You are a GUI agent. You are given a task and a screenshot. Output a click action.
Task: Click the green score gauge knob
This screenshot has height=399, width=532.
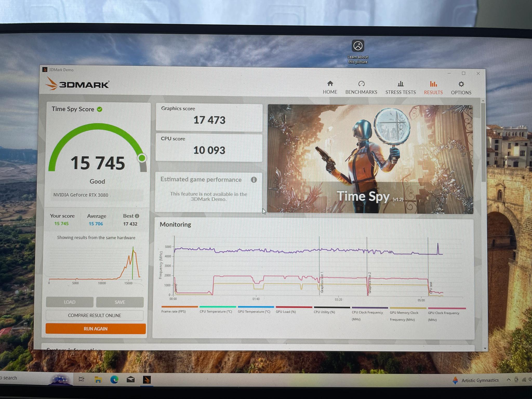pos(142,158)
